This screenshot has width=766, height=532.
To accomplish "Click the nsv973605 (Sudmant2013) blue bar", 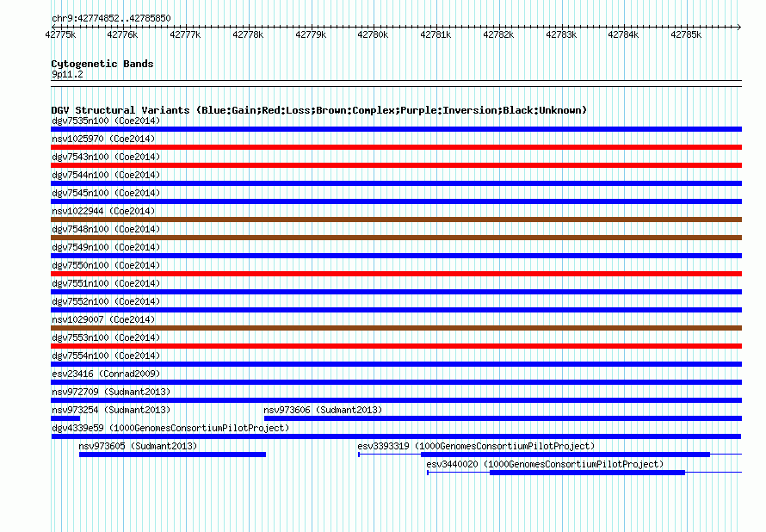I will (172, 455).
